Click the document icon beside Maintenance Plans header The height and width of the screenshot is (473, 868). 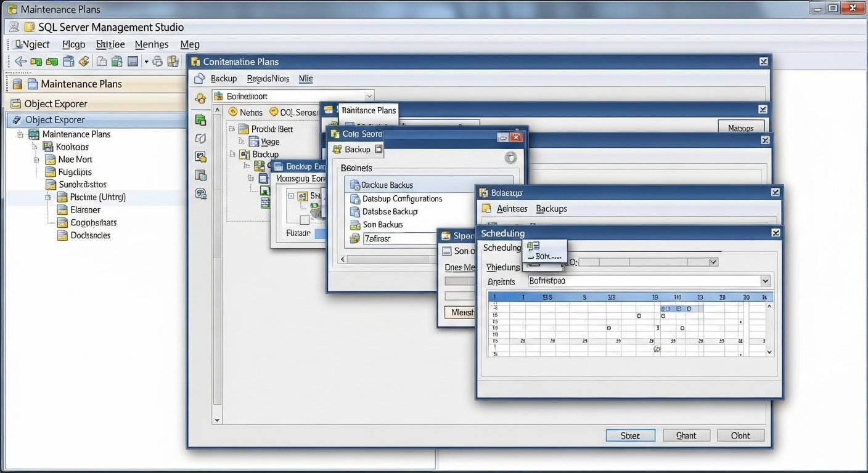click(31, 84)
